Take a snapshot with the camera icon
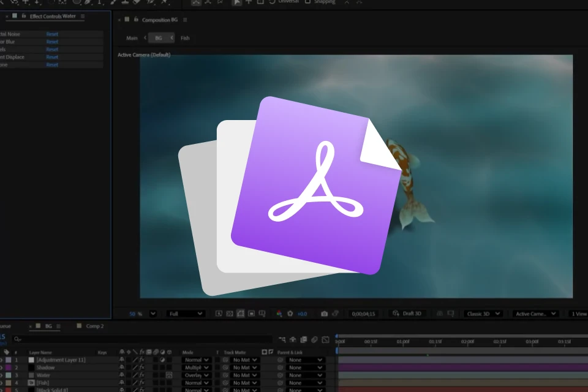 click(325, 314)
